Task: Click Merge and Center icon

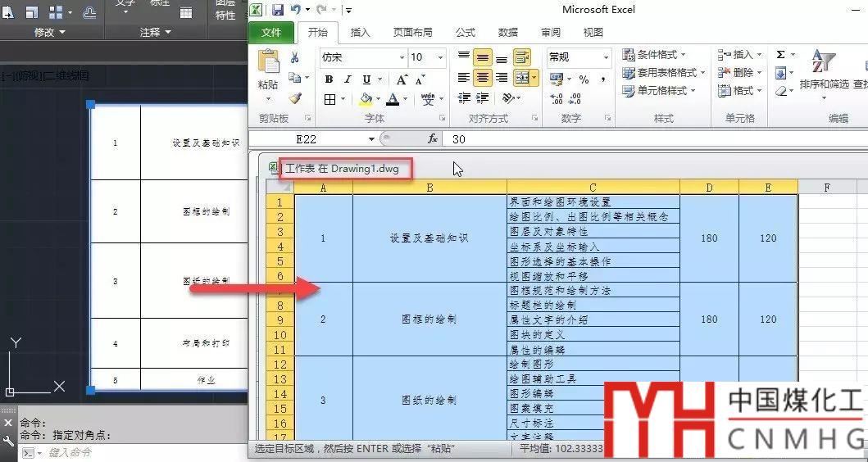Action: click(521, 78)
